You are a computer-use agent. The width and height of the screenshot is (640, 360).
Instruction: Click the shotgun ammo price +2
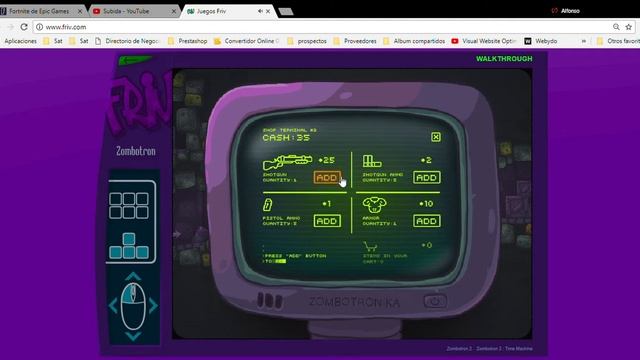(x=427, y=160)
